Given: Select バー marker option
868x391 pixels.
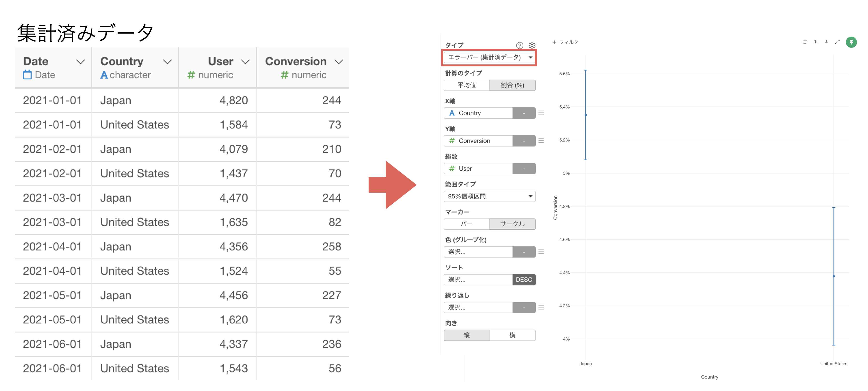Looking at the screenshot, I should pos(466,224).
